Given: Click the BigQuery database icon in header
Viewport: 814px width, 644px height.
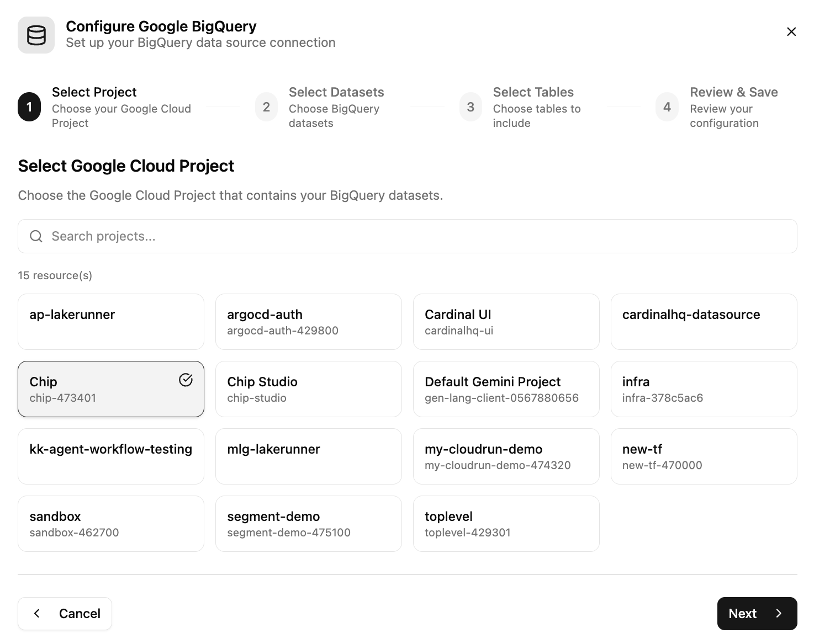Looking at the screenshot, I should 36,35.
